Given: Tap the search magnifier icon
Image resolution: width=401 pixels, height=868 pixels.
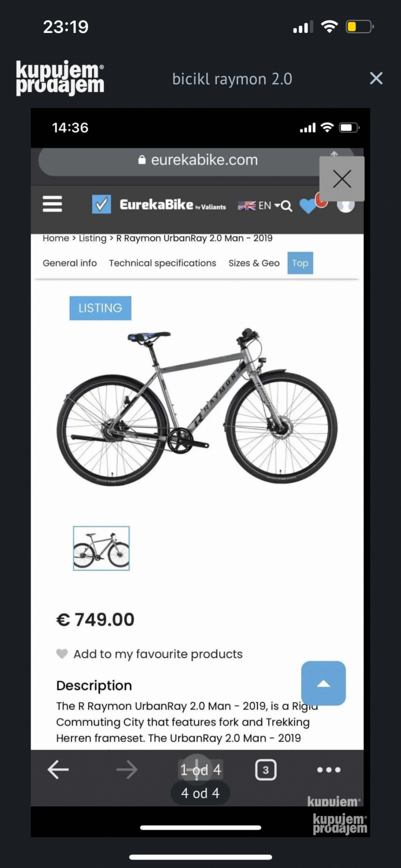Looking at the screenshot, I should click(286, 206).
